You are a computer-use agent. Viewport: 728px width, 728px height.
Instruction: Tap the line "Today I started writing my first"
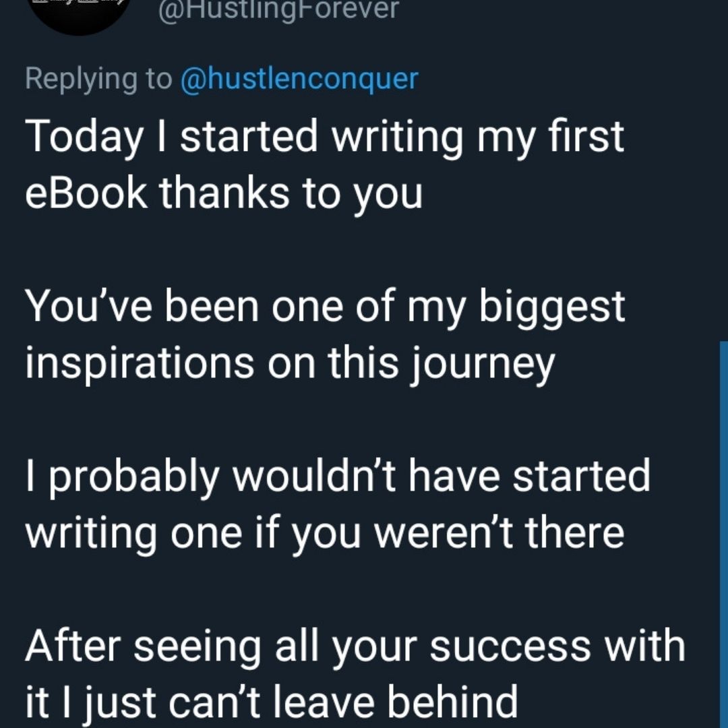[x=324, y=138]
